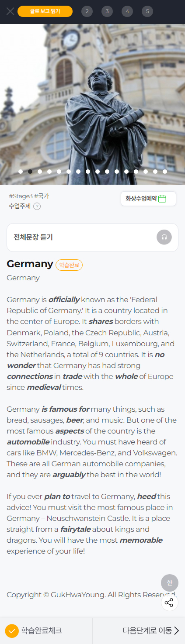Click the green calendar icon
This screenshot has height=644, width=185.
point(162,199)
